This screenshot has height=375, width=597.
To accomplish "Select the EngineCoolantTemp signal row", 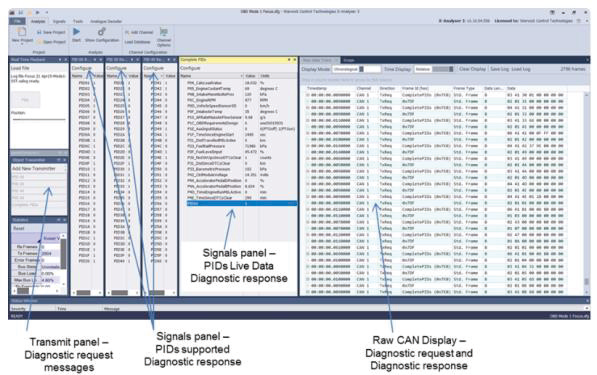I will [x=242, y=89].
